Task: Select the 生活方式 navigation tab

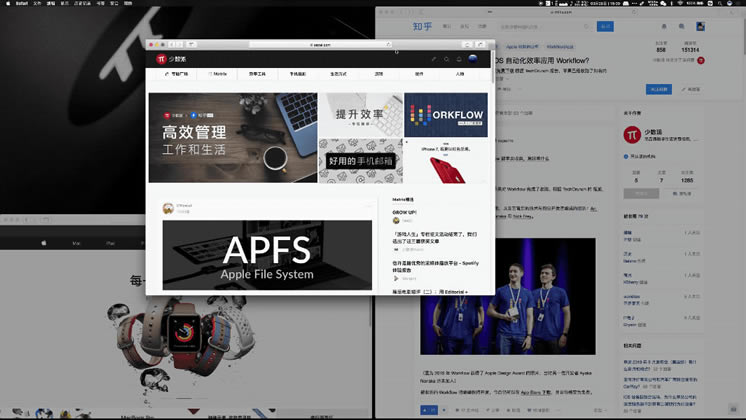Action: click(338, 74)
